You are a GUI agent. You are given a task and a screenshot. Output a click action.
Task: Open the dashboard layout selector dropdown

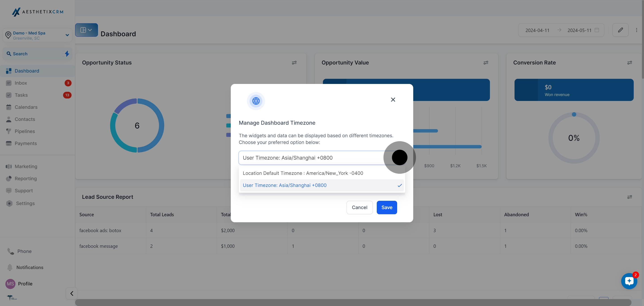[x=86, y=30]
